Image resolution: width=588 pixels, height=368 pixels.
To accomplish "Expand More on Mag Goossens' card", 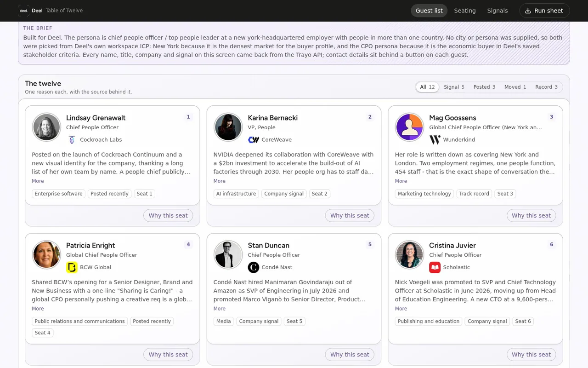I will tap(401, 181).
